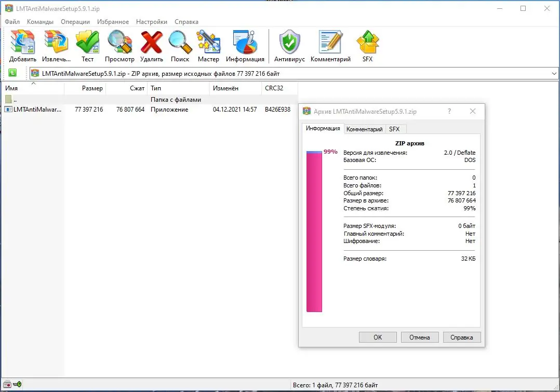The width and height of the screenshot is (560, 392).
Task: Click the B426E938 CRC32 value
Action: 277,110
